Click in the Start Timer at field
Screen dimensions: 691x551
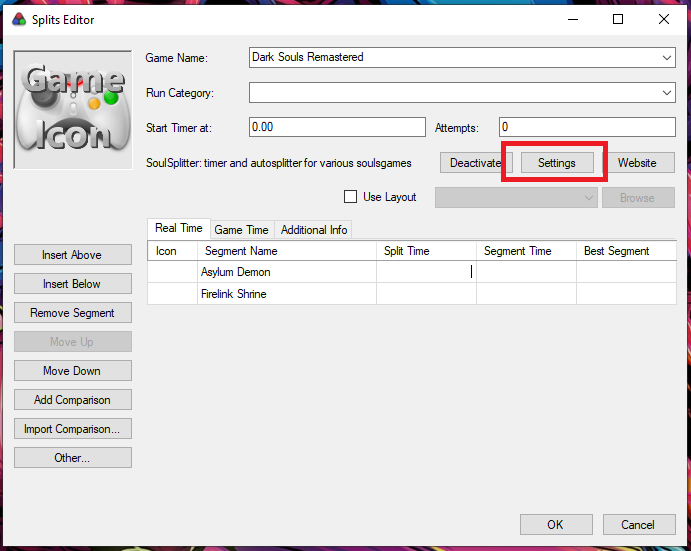tap(337, 127)
